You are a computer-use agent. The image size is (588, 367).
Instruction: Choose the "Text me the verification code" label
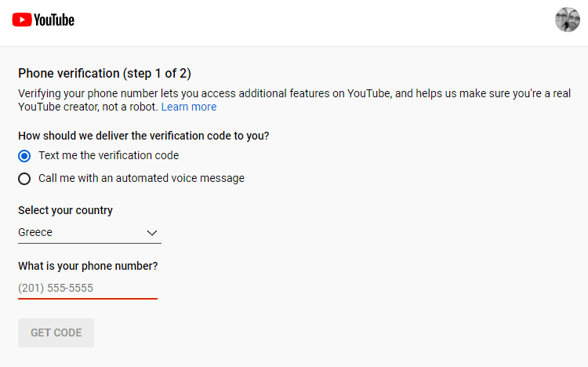(109, 155)
